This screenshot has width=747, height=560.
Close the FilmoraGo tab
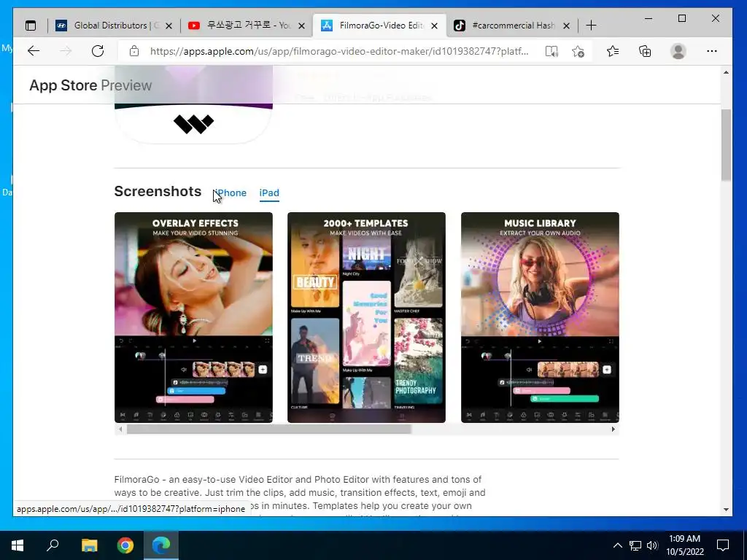(x=435, y=26)
